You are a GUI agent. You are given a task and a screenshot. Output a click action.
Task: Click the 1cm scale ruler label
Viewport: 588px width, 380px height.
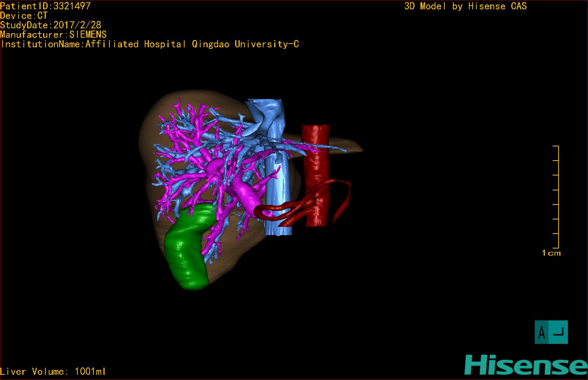[551, 253]
